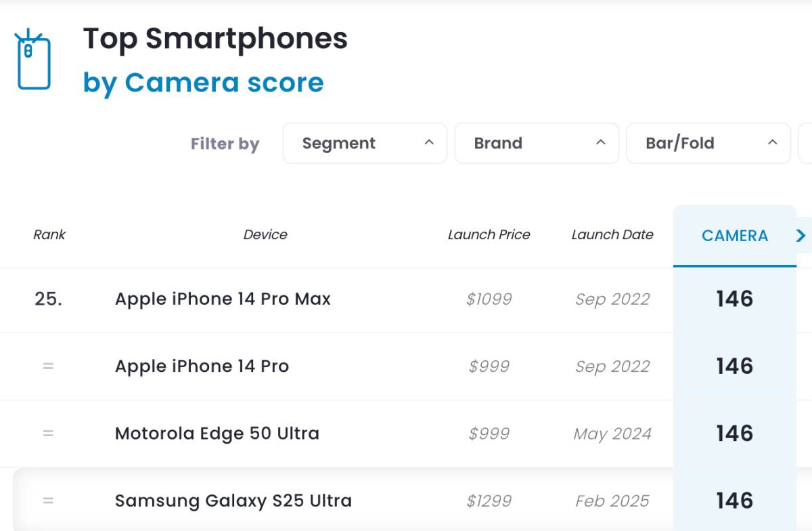Screen dimensions: 812x531
Task: Open the Segment filter dropdown
Action: (365, 143)
